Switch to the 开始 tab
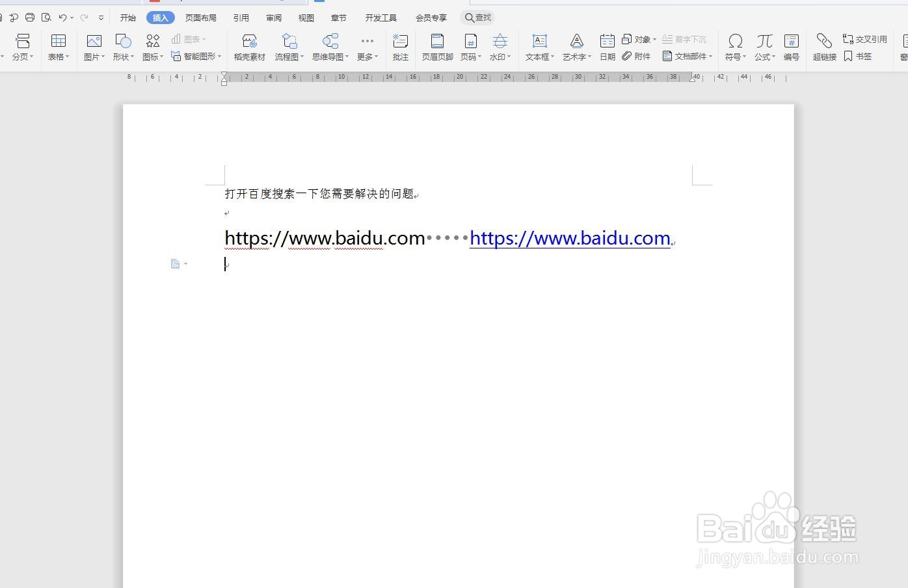This screenshot has width=908, height=588. (128, 18)
